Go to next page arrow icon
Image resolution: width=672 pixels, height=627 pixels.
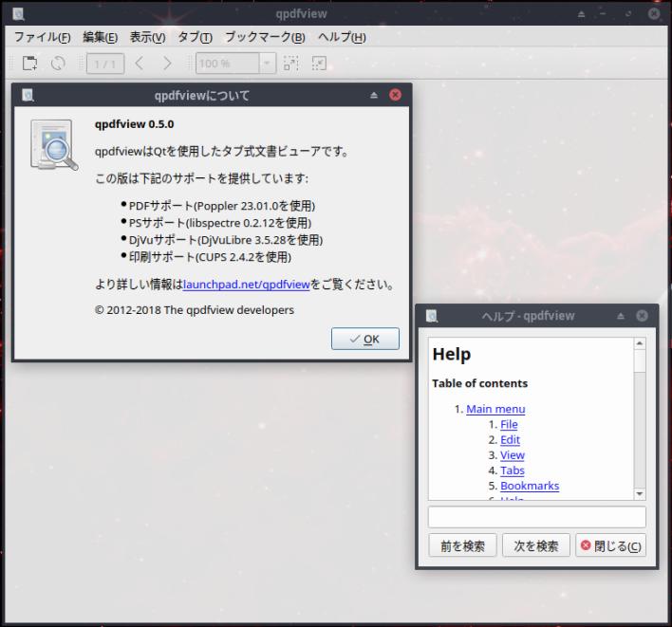[167, 64]
